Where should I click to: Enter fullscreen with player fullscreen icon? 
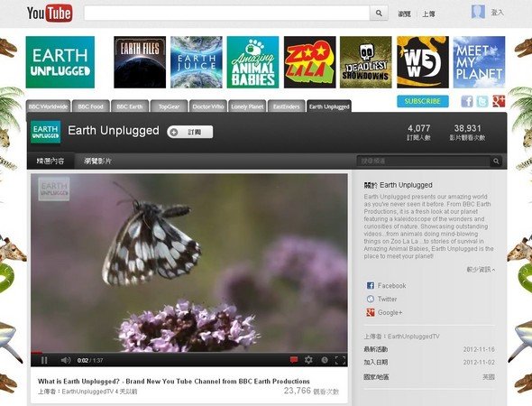click(x=340, y=360)
